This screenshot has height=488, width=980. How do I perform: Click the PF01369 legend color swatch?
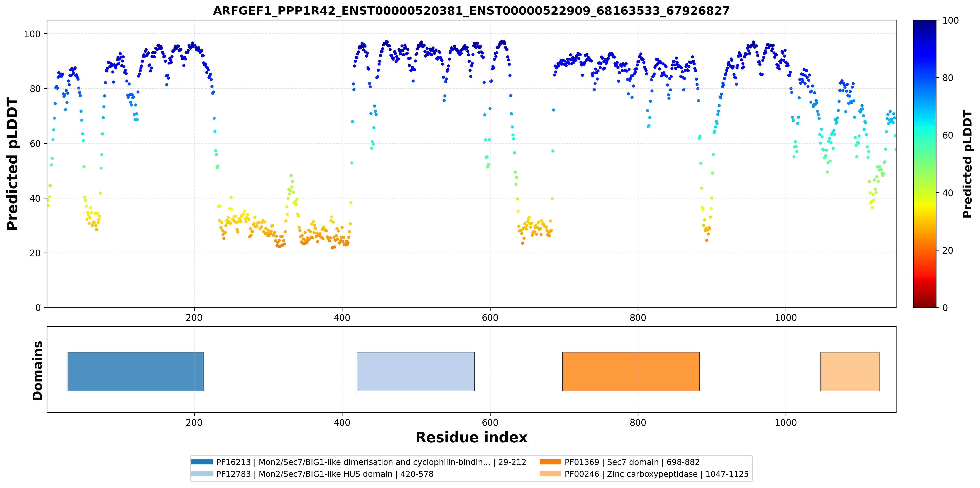point(550,462)
